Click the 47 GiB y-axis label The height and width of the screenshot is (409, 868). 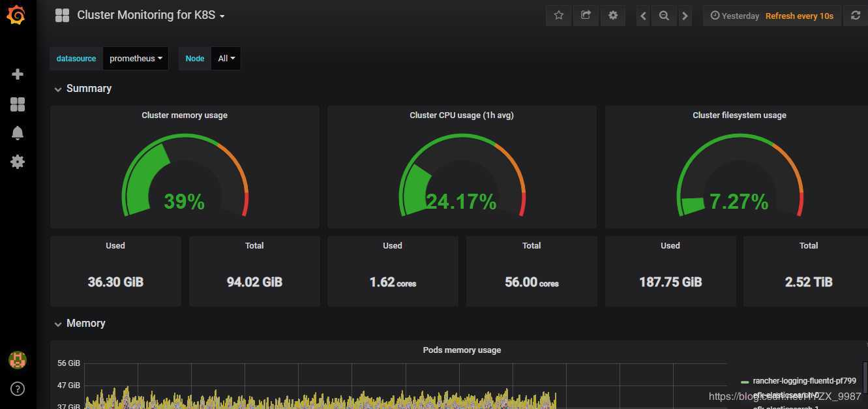click(x=69, y=386)
